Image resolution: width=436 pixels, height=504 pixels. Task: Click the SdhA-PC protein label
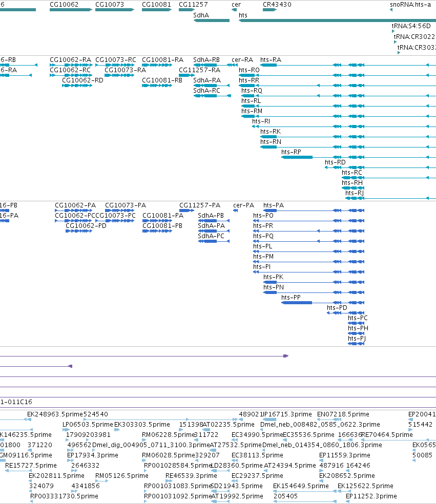[x=211, y=236]
